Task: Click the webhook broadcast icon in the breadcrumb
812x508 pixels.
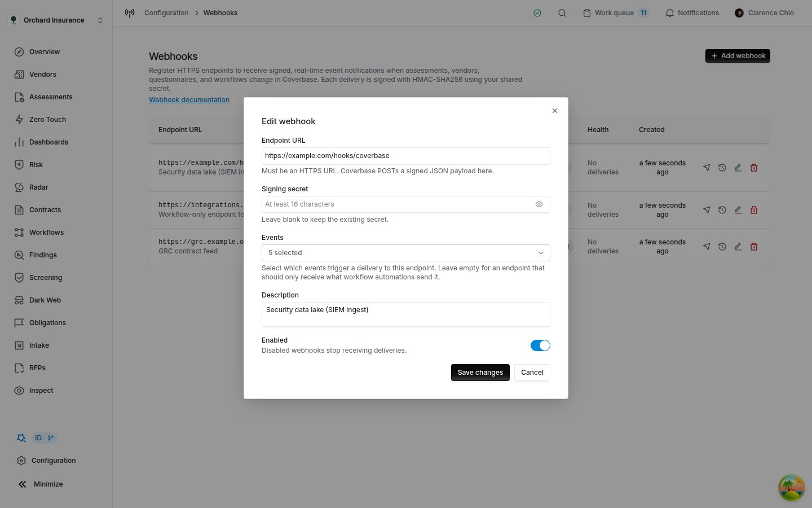Action: click(130, 13)
